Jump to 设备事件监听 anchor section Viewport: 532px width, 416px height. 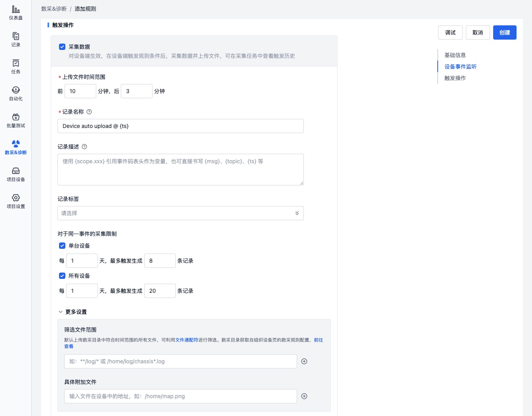tap(460, 67)
